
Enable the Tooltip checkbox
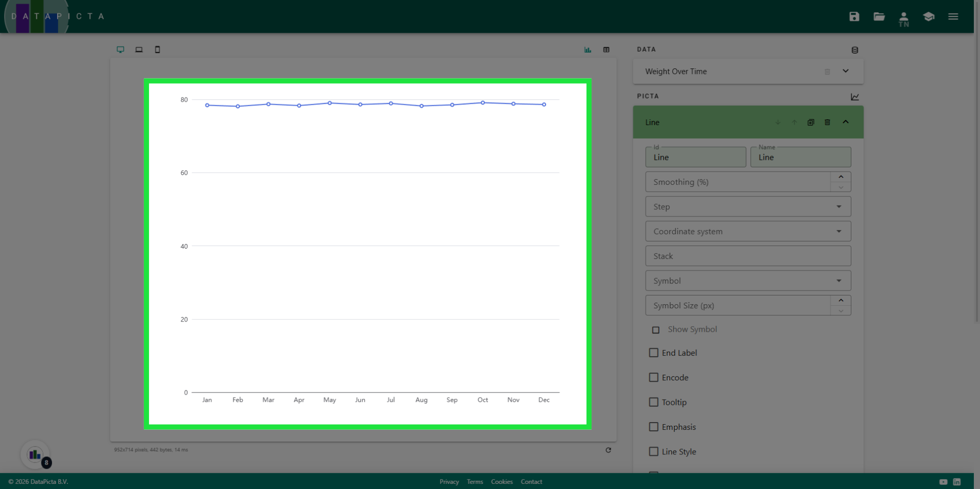pos(653,402)
